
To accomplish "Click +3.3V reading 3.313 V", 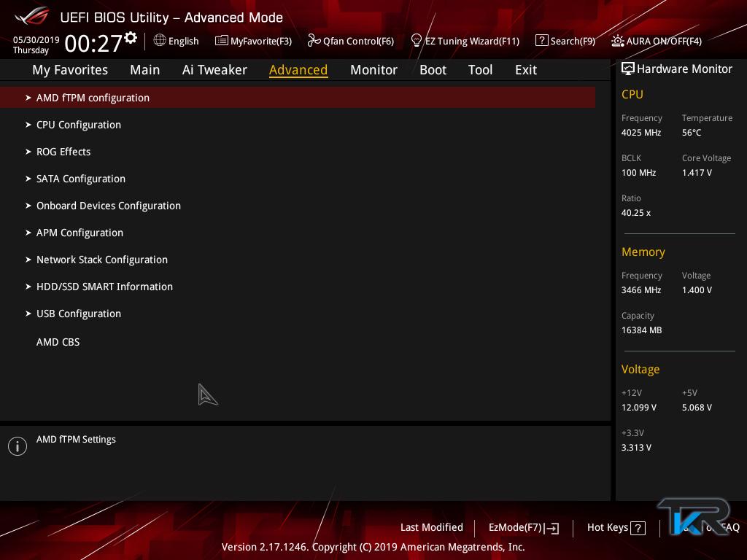I will click(x=636, y=448).
